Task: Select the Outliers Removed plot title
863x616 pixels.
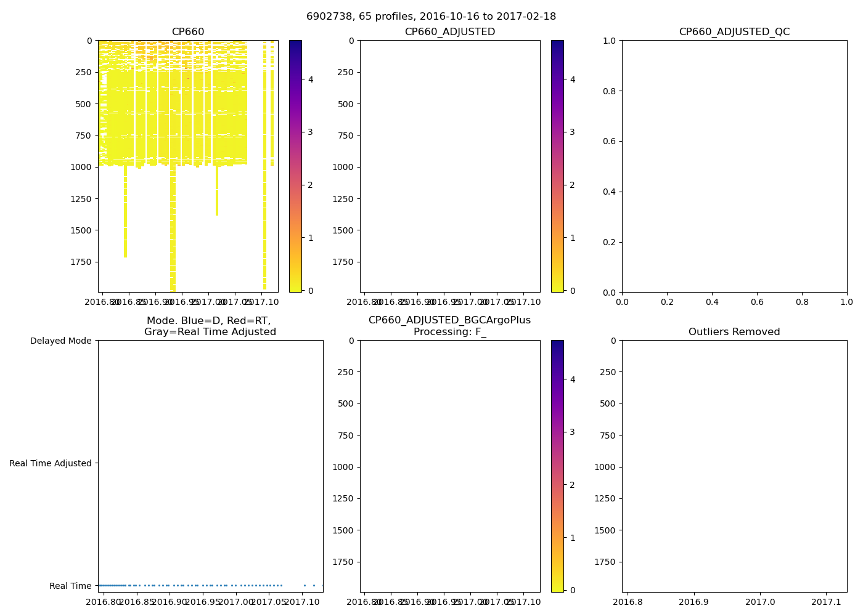Action: 734,332
